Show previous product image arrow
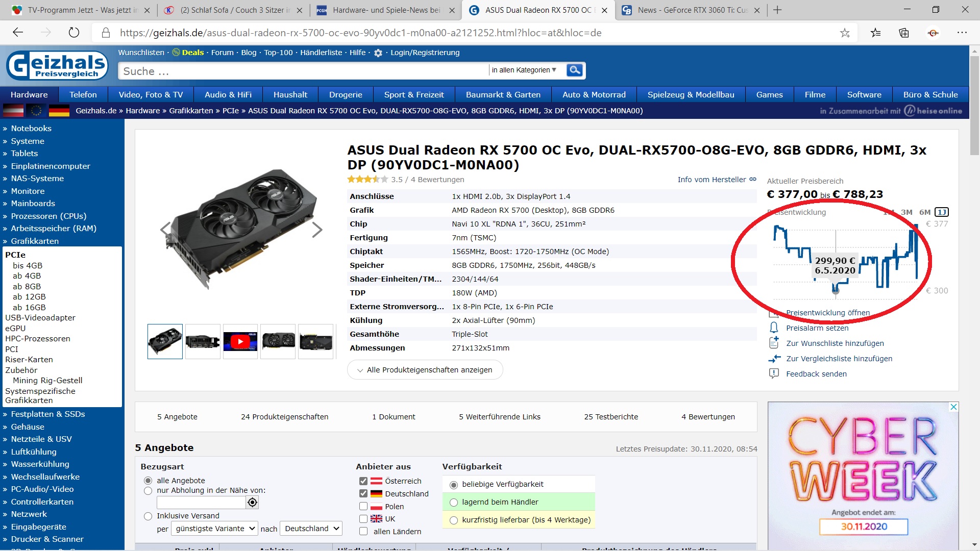The height and width of the screenshot is (551, 980). pos(165,230)
